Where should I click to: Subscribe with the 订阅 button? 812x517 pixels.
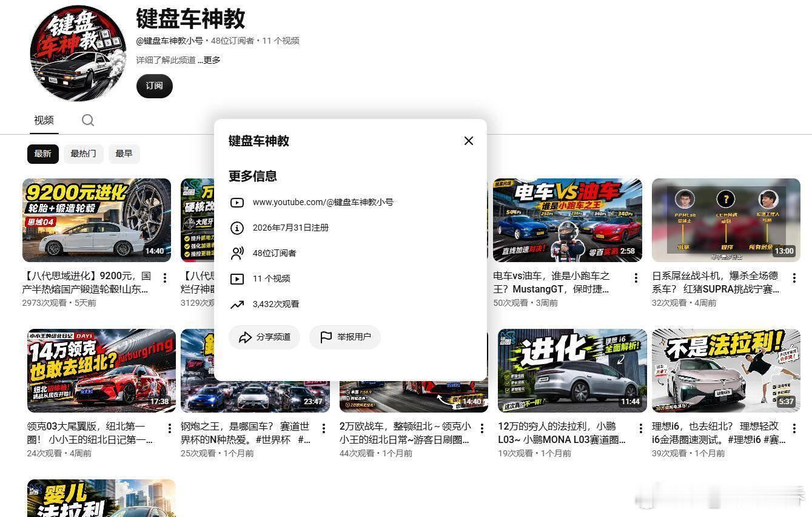(x=154, y=86)
